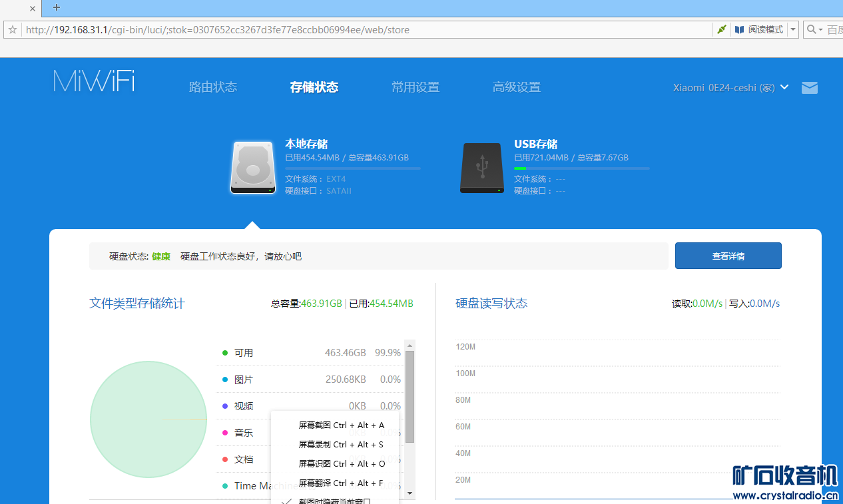Click the purple dot beside 视频
The image size is (843, 504).
pyautogui.click(x=225, y=406)
